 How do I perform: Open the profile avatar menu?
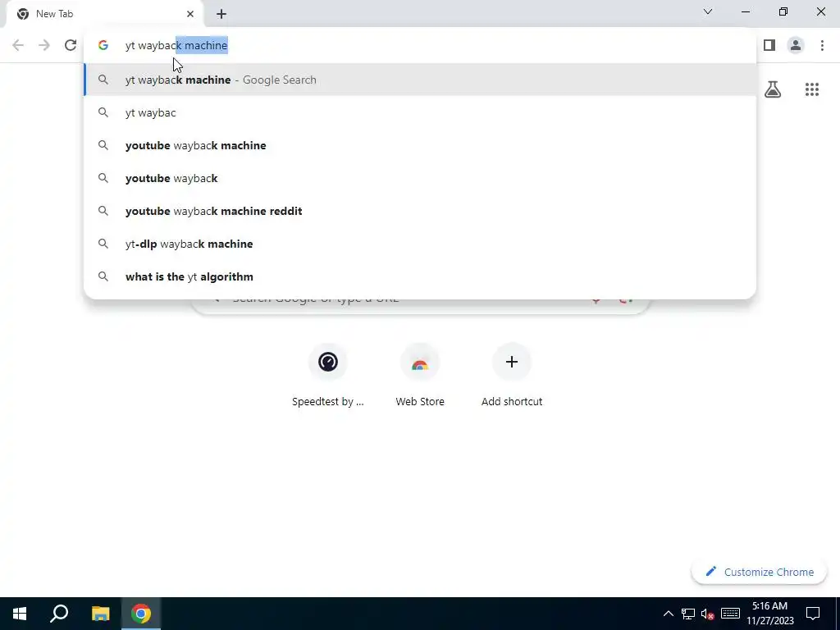(x=796, y=45)
